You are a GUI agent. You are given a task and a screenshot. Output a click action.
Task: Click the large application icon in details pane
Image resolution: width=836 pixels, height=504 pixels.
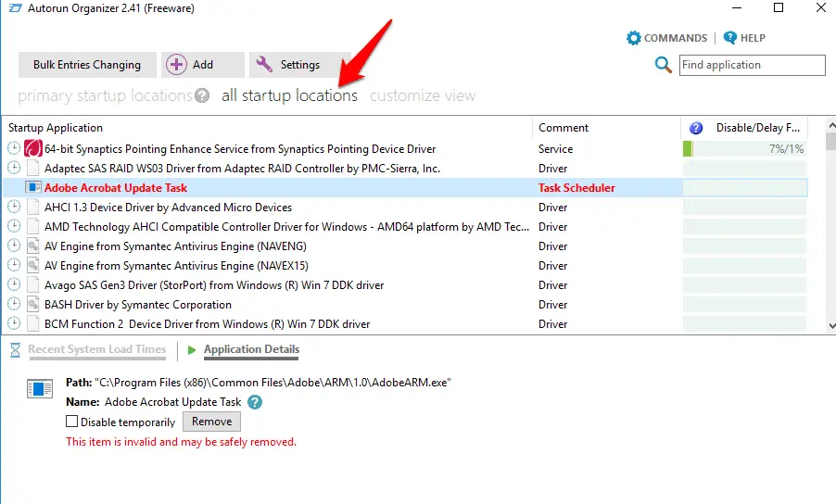40,389
